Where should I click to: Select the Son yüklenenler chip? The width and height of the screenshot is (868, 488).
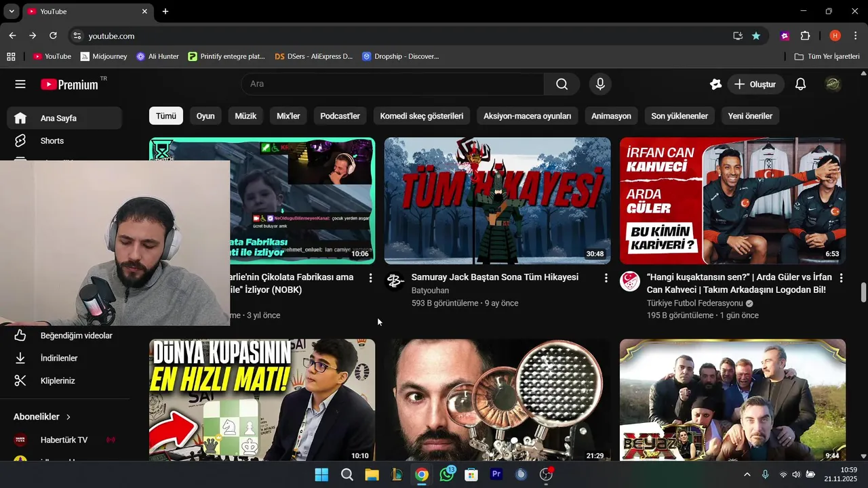click(679, 116)
